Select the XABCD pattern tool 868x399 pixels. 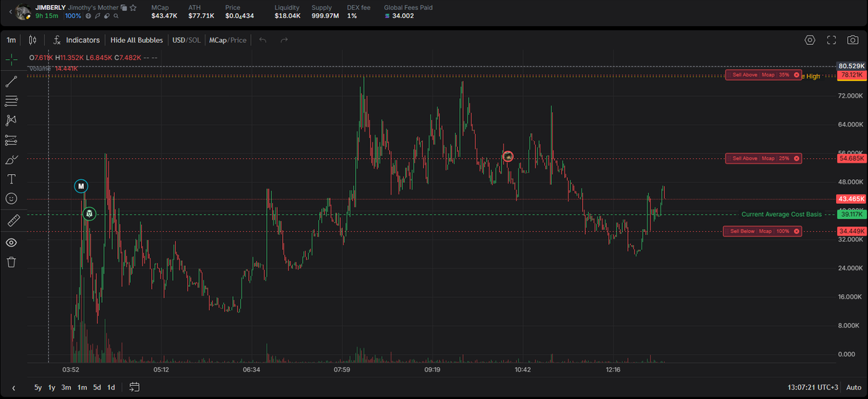point(12,120)
